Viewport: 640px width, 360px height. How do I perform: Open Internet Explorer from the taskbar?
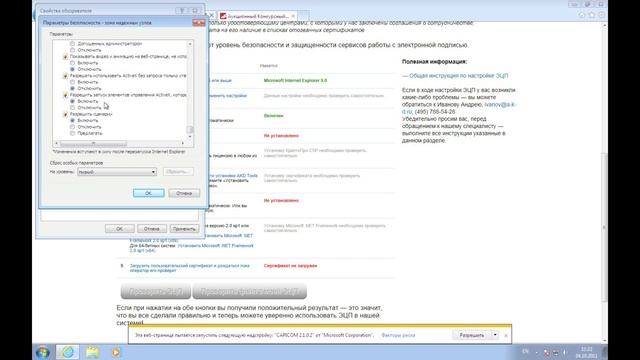click(68, 352)
